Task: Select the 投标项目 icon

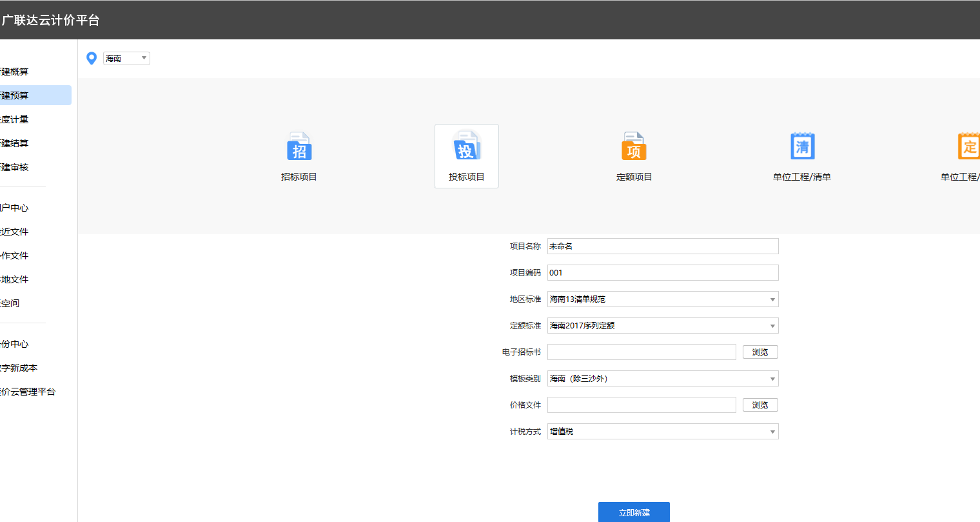Action: coord(467,146)
